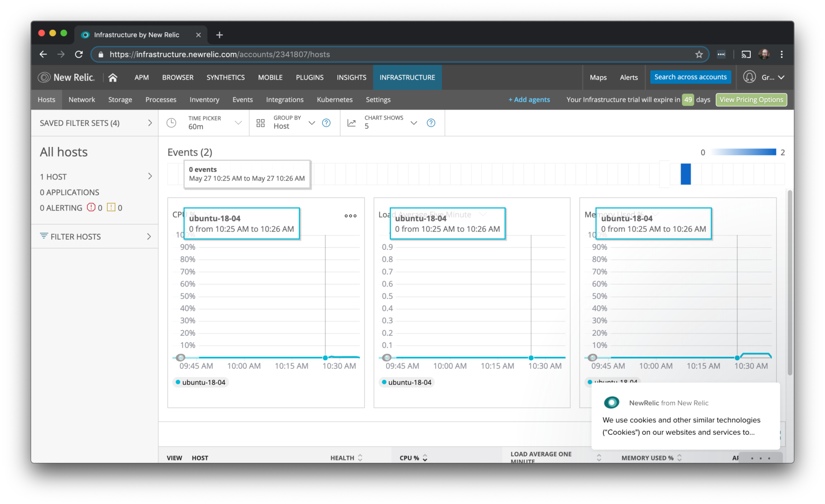The width and height of the screenshot is (825, 504).
Task: Select the chart line icon near Chart Shows
Action: click(351, 122)
